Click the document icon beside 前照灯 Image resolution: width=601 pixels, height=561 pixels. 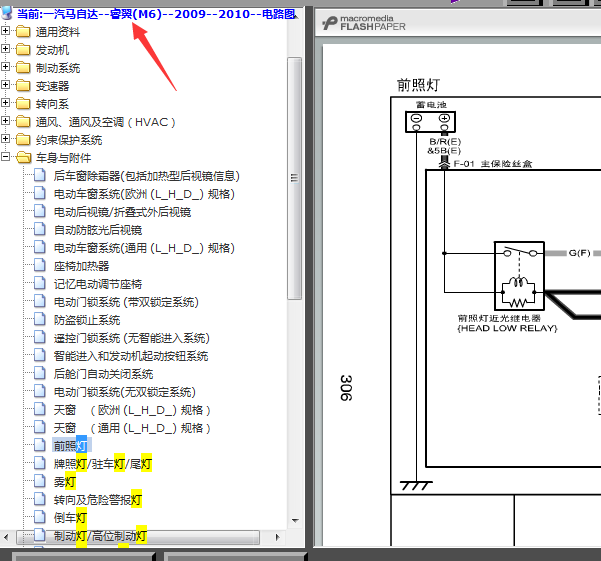point(39,445)
